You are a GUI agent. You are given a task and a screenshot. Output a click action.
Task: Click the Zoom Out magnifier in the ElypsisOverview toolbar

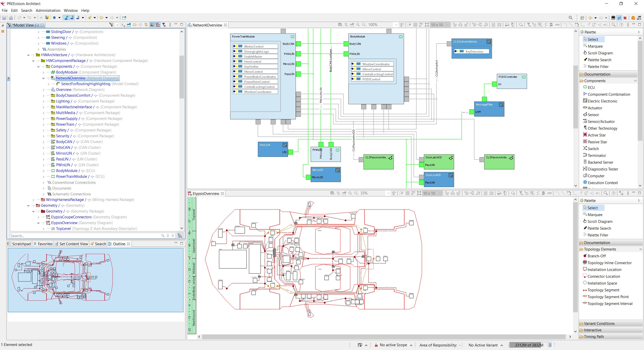coord(356,193)
